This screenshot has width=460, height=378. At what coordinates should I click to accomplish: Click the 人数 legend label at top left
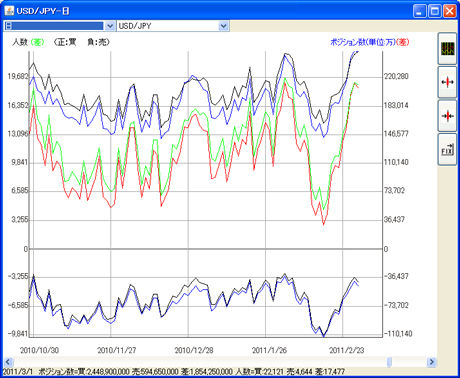(20, 42)
